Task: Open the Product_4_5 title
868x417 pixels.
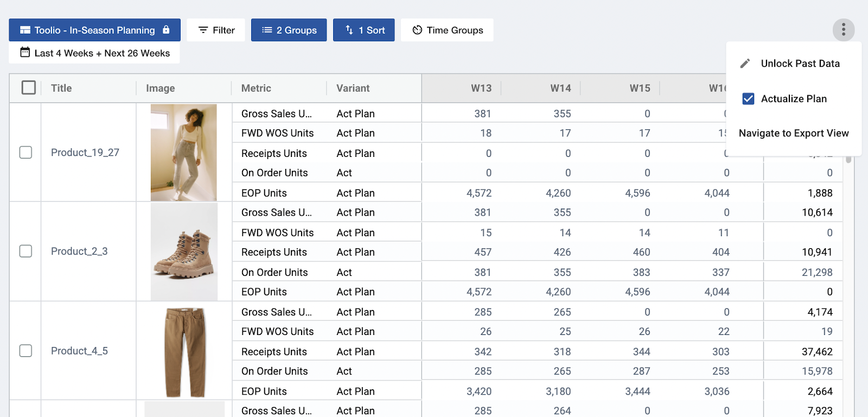Action: [x=79, y=351]
